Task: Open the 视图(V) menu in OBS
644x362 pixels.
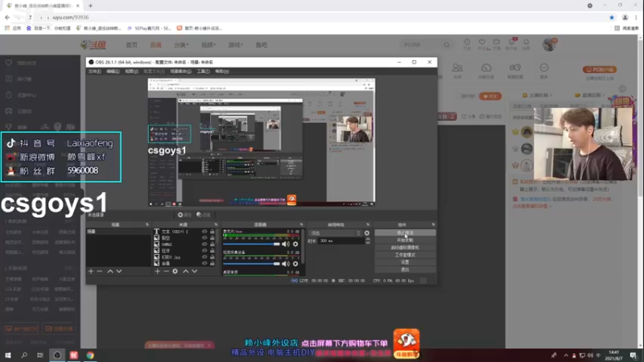Action: [x=131, y=72]
